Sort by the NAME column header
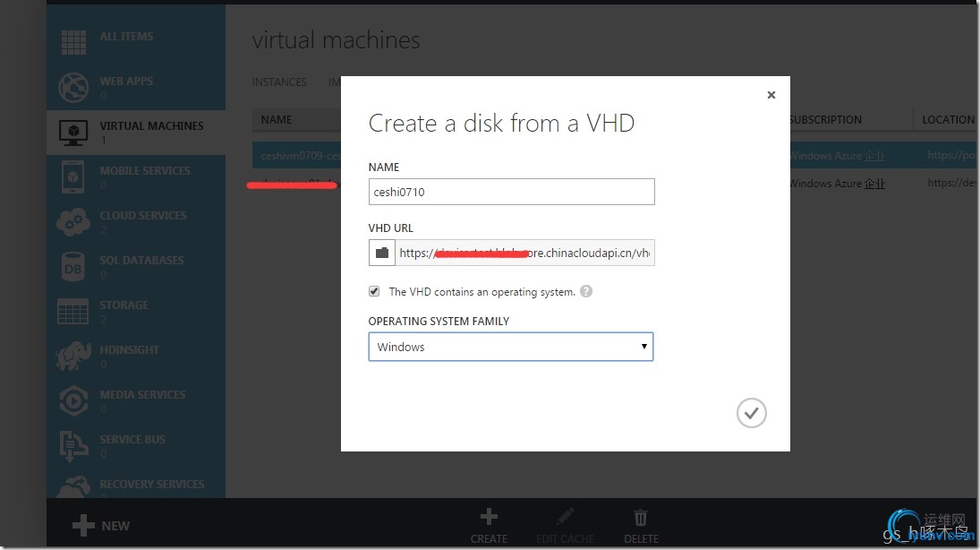 point(277,119)
